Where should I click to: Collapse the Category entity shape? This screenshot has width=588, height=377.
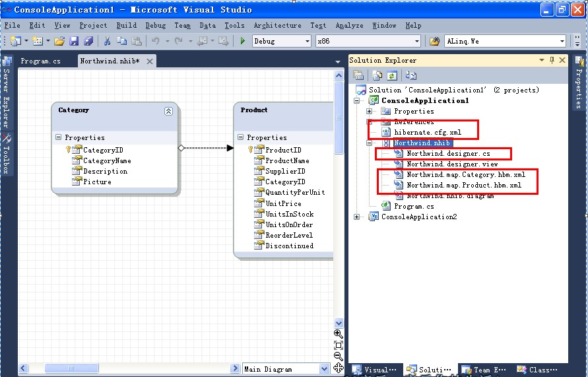[x=169, y=111]
